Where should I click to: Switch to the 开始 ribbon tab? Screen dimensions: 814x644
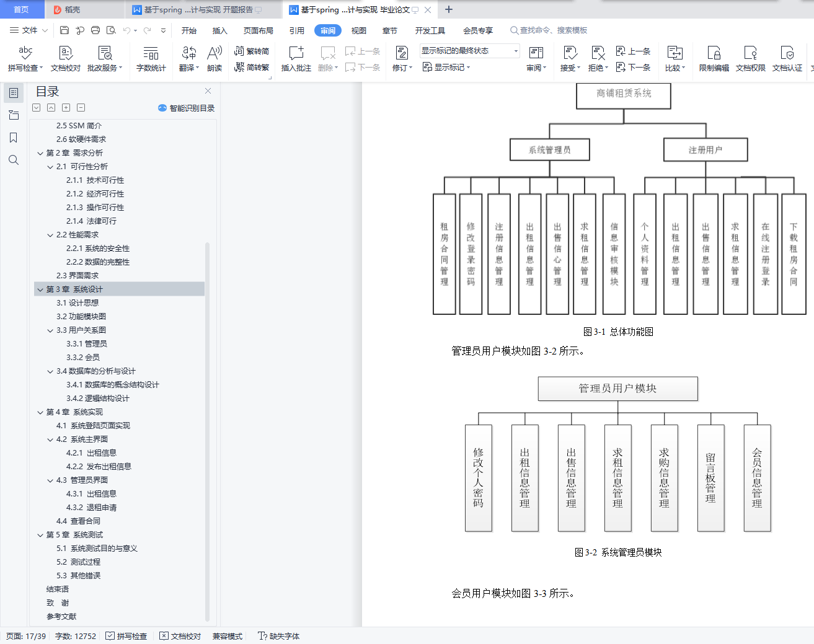pyautogui.click(x=189, y=30)
